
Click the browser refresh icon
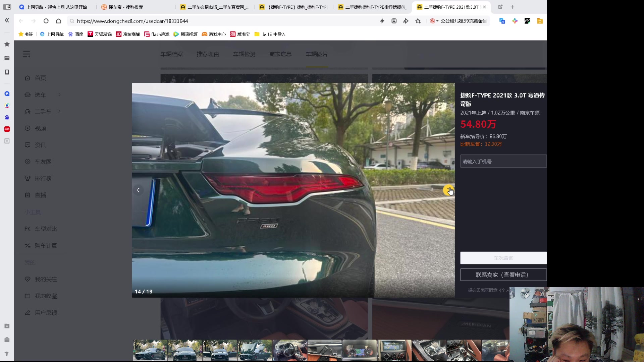tap(46, 21)
